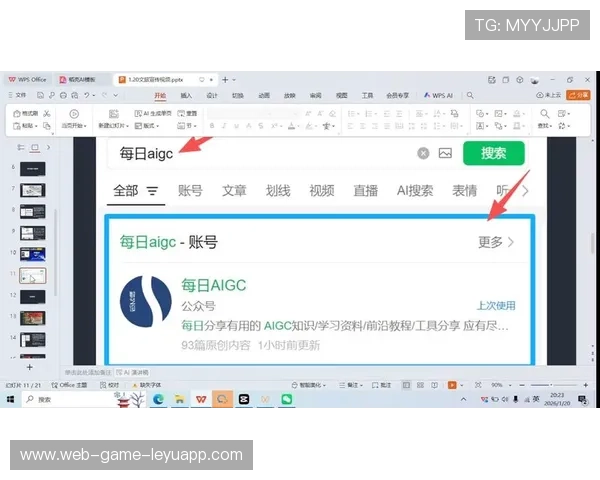Screen dimensions: 600x480
Task: Click the ribbon command search magnifier icon
Action: pyautogui.click(x=470, y=95)
